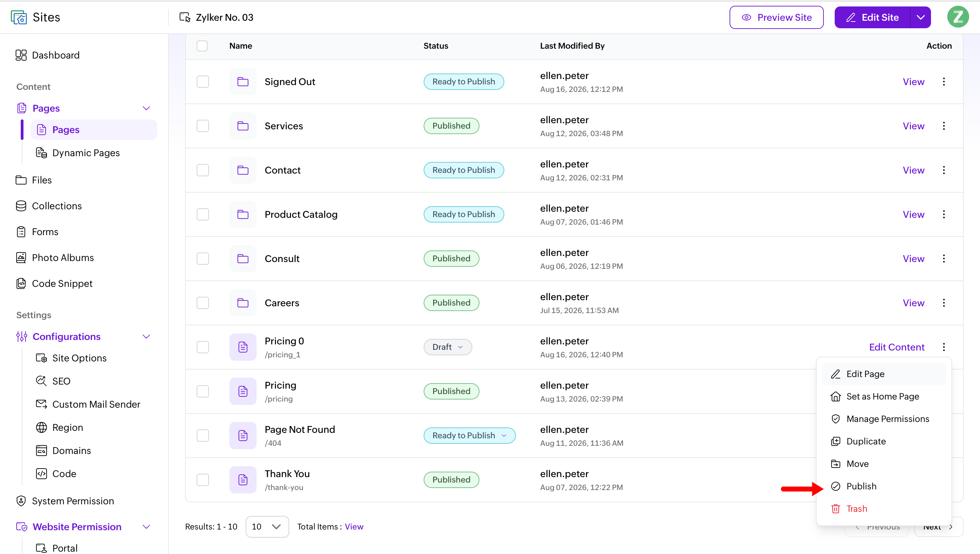Open Site Options under Configurations

(x=71, y=358)
